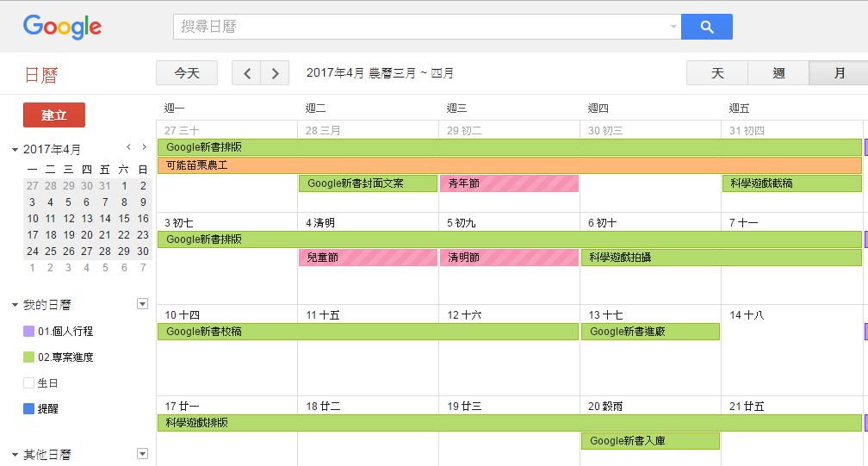Image resolution: width=868 pixels, height=466 pixels.
Task: Open 我的日曆 options menu box
Action: coord(142,304)
